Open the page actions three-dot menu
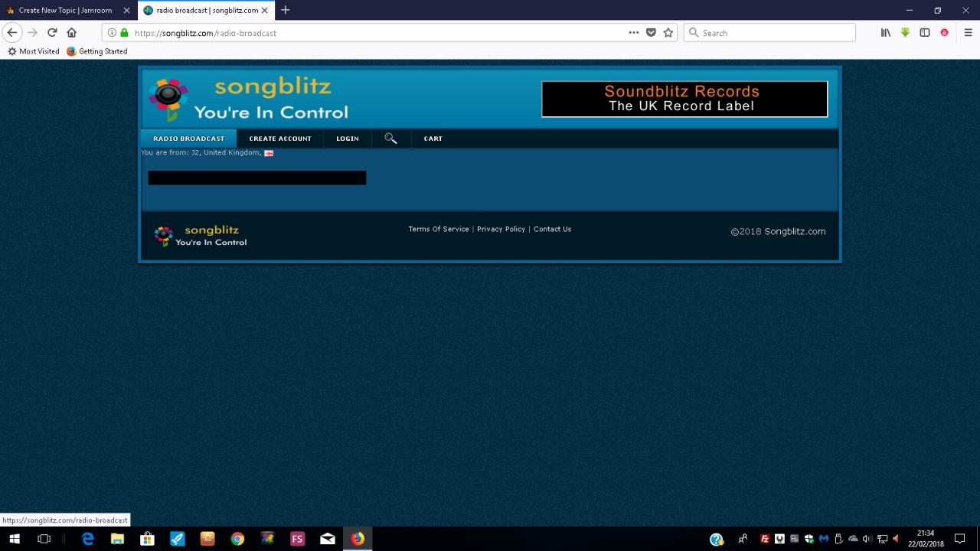Screen dimensions: 980x551 coord(634,33)
